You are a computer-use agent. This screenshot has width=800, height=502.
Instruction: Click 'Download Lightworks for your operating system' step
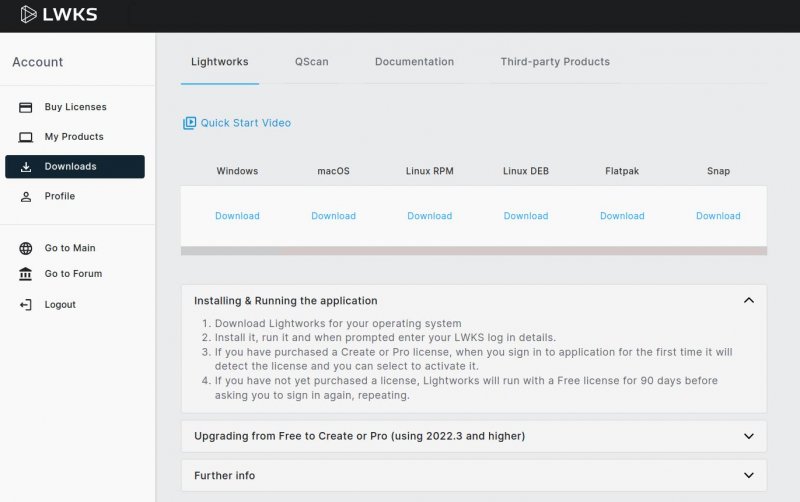pos(338,323)
